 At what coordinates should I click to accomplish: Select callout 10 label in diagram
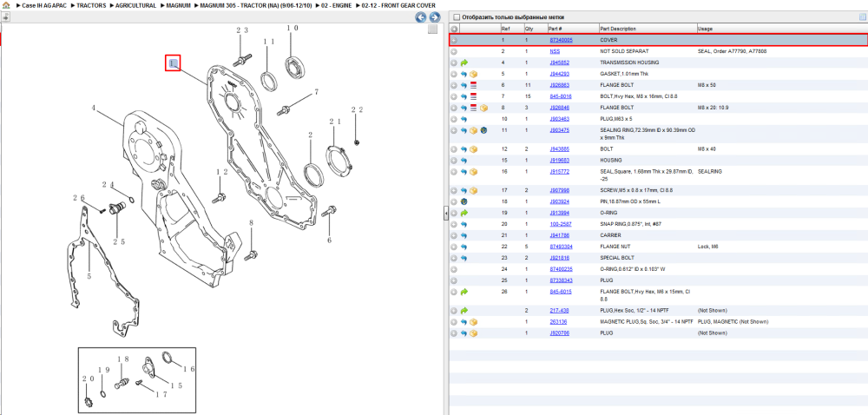point(293,28)
